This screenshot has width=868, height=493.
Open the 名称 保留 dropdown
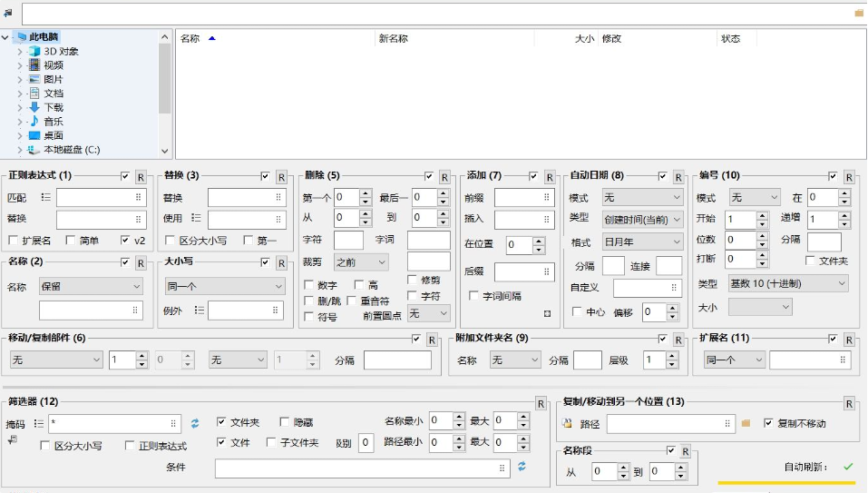coord(91,286)
